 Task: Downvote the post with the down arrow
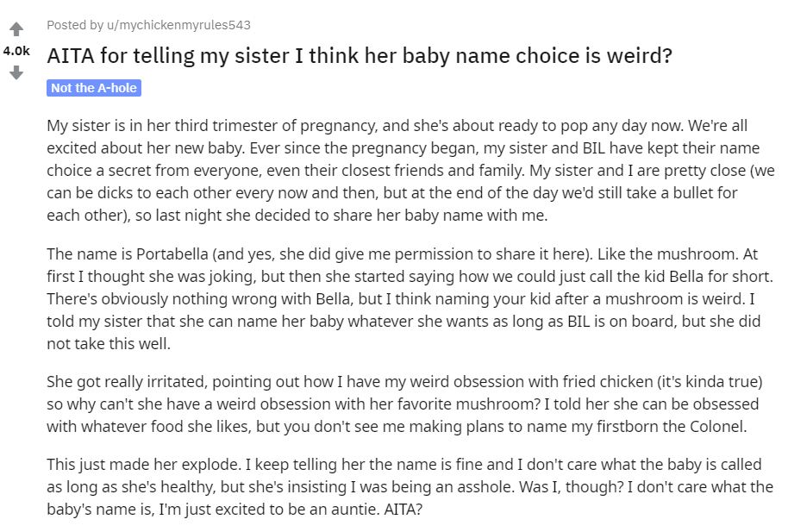(x=16, y=73)
